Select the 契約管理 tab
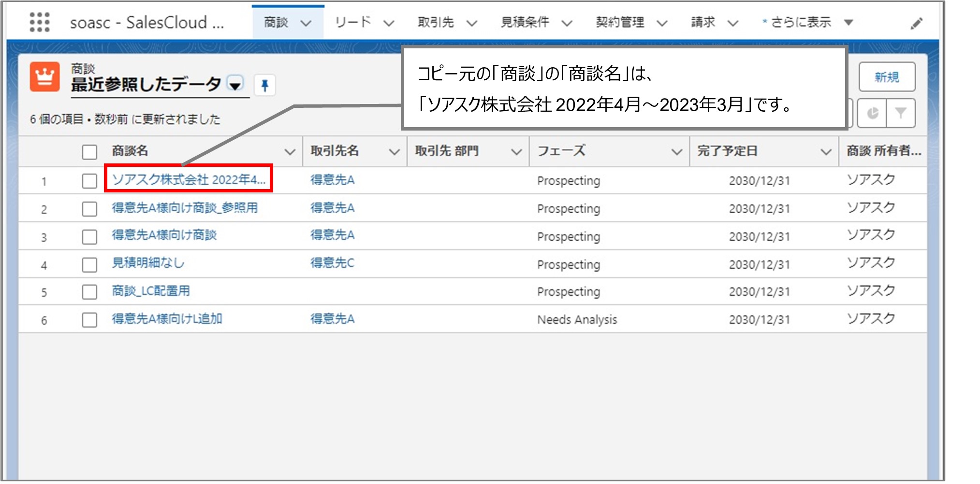980x484 pixels. [620, 22]
